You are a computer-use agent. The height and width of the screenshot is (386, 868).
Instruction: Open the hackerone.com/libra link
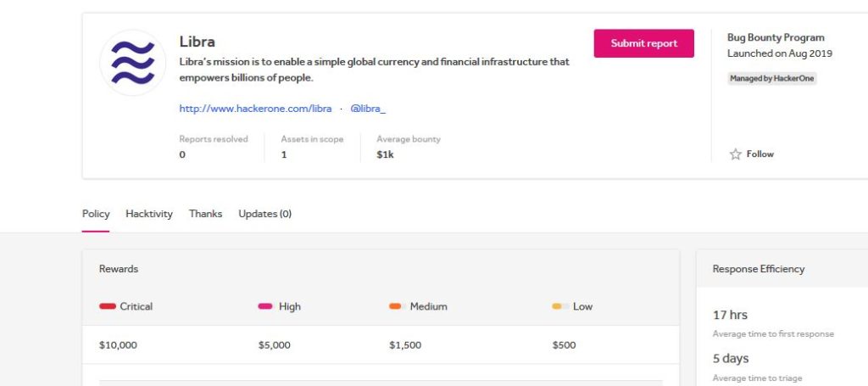point(255,109)
